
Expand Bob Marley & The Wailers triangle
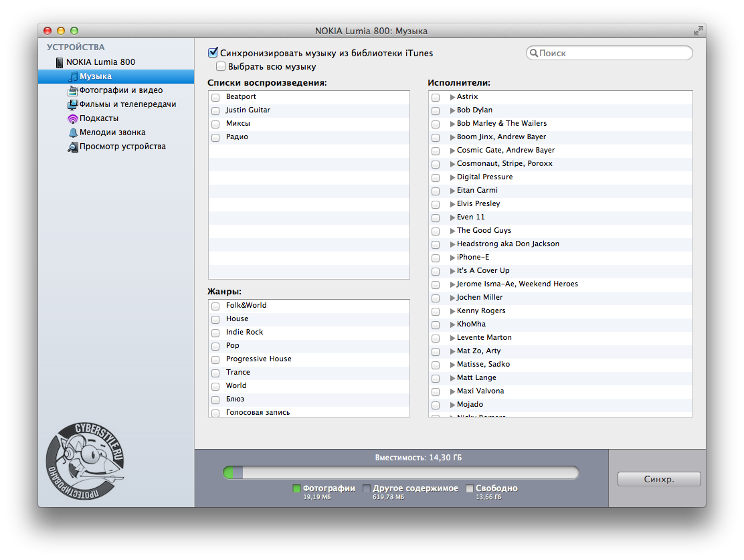tap(452, 124)
